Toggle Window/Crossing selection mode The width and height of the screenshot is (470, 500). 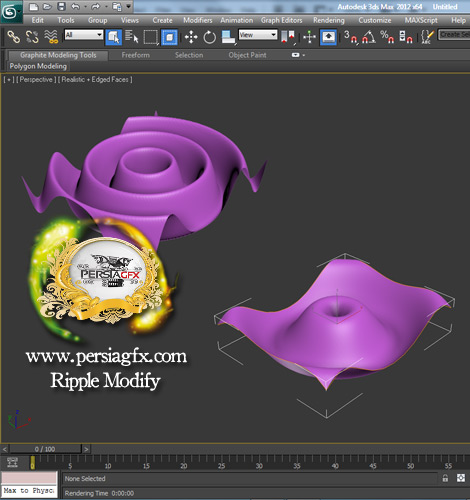pyautogui.click(x=169, y=37)
